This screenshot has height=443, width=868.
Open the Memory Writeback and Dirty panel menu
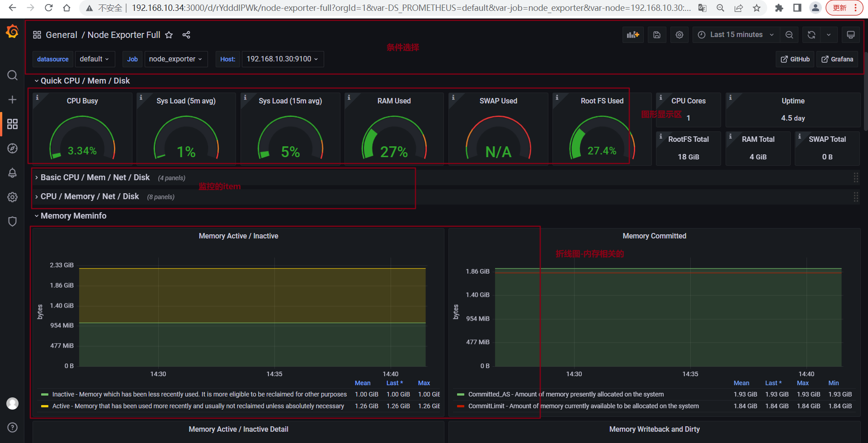point(654,429)
